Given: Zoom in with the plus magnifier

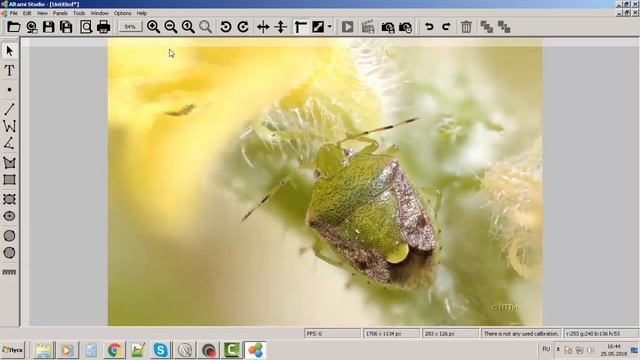Looking at the screenshot, I should pyautogui.click(x=153, y=27).
